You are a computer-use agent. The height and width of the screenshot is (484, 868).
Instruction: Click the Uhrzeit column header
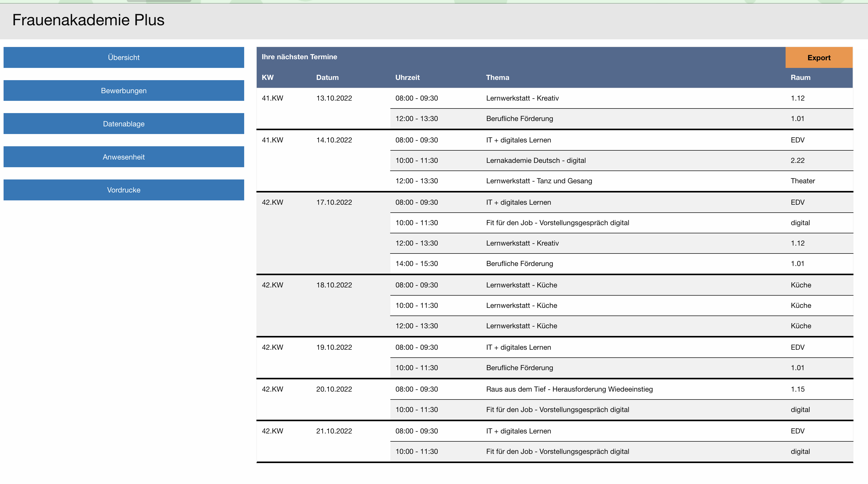[407, 77]
